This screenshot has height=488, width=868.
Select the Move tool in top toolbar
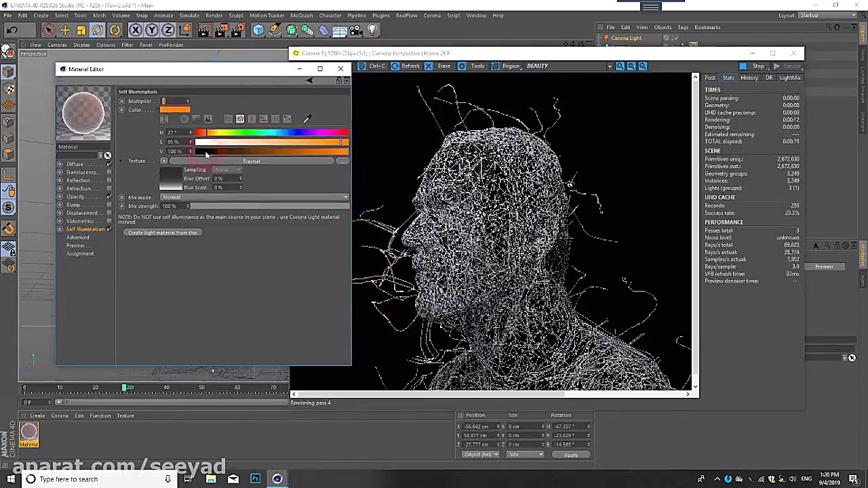pos(65,30)
